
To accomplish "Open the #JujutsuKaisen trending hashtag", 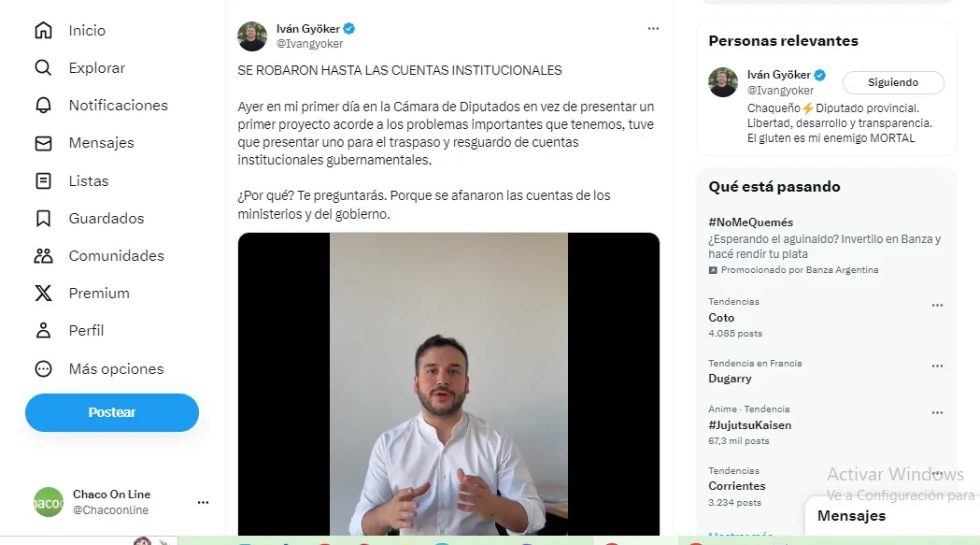I will [x=749, y=424].
